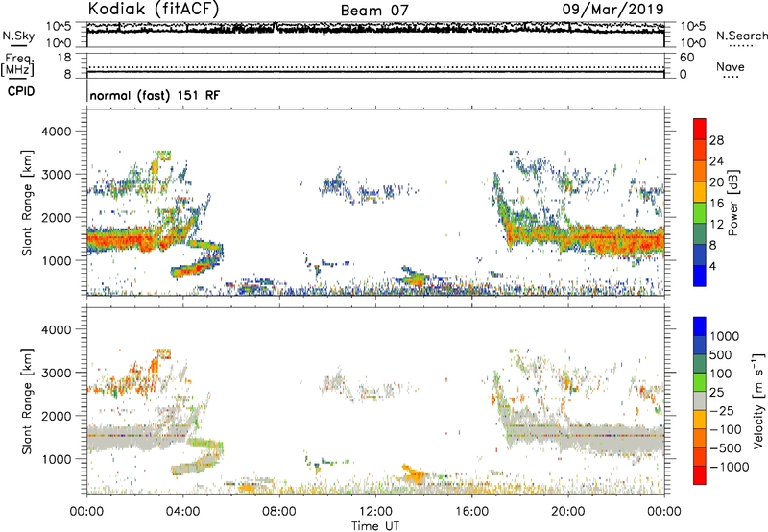The height and width of the screenshot is (532, 768).
Task: Click the 'Velocity [m s⁻¹]' colorbar label
Action: point(758,400)
